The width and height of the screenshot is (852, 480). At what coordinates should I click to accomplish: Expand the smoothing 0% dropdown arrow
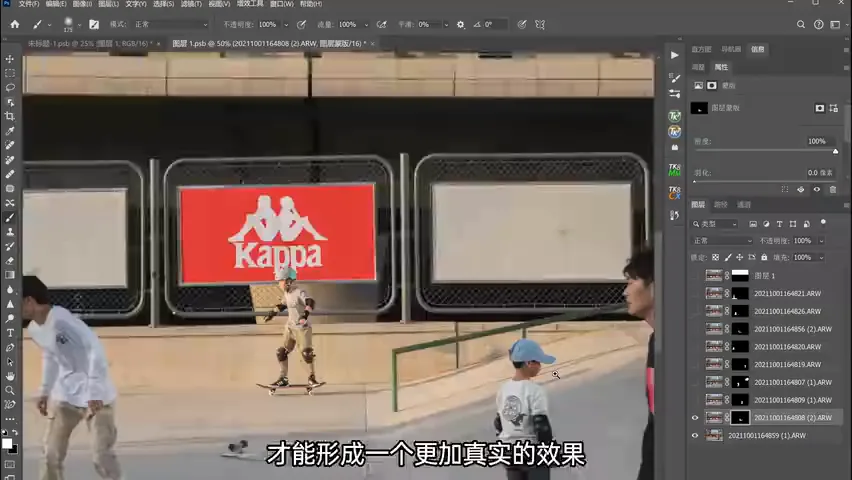(446, 24)
